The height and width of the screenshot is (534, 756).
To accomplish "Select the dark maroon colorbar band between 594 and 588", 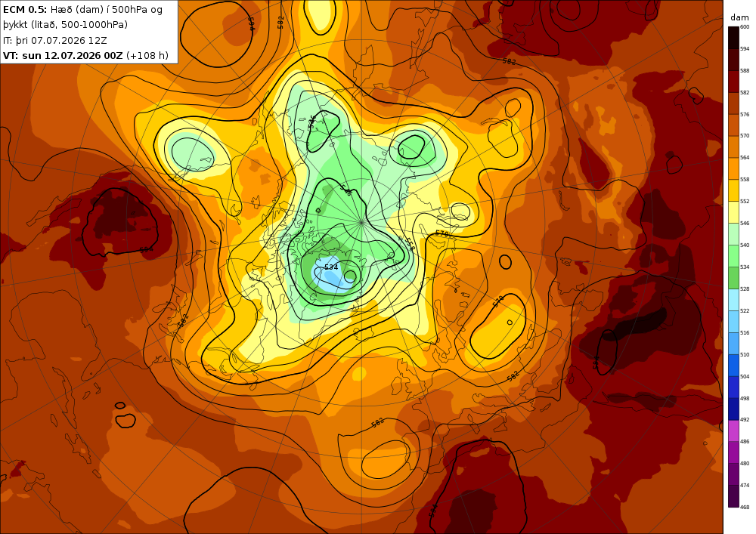I will pos(733,60).
